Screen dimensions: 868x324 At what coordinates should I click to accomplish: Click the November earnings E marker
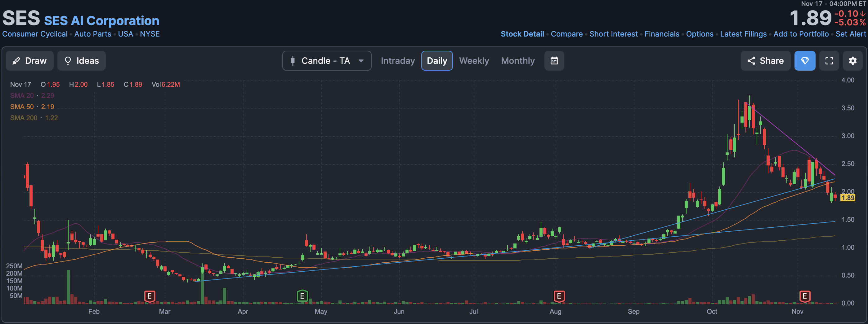(805, 296)
